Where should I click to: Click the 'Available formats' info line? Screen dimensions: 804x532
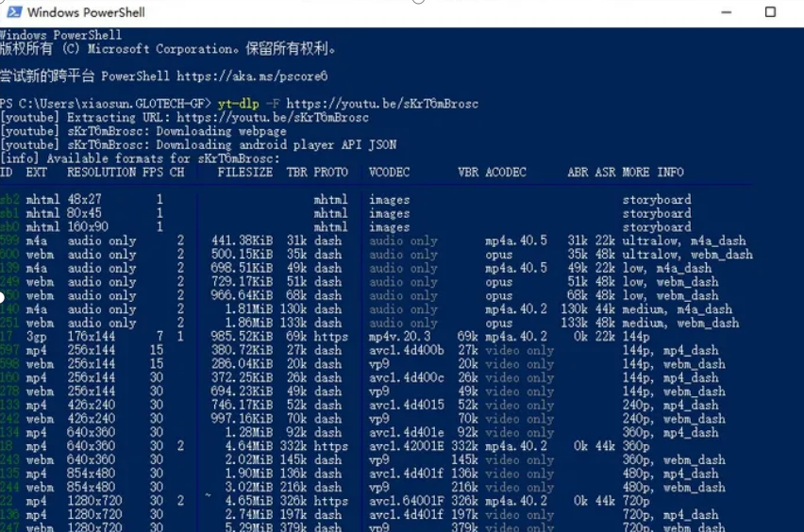pyautogui.click(x=140, y=158)
